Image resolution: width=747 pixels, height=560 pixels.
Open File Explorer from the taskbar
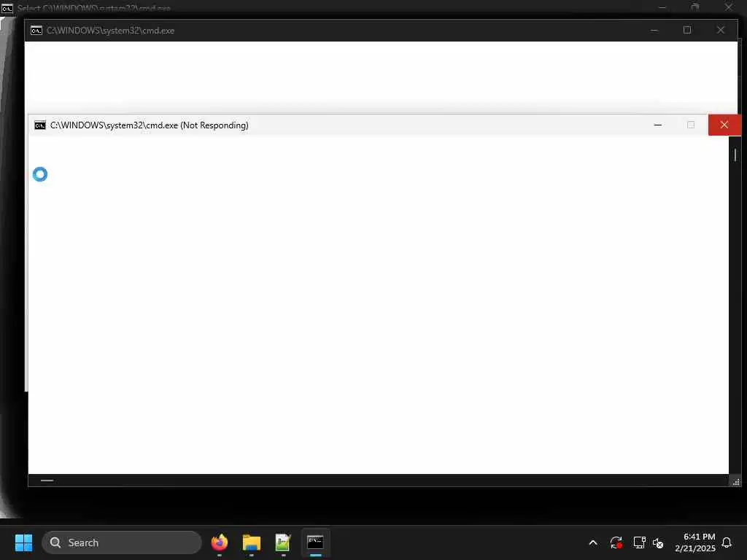[252, 542]
